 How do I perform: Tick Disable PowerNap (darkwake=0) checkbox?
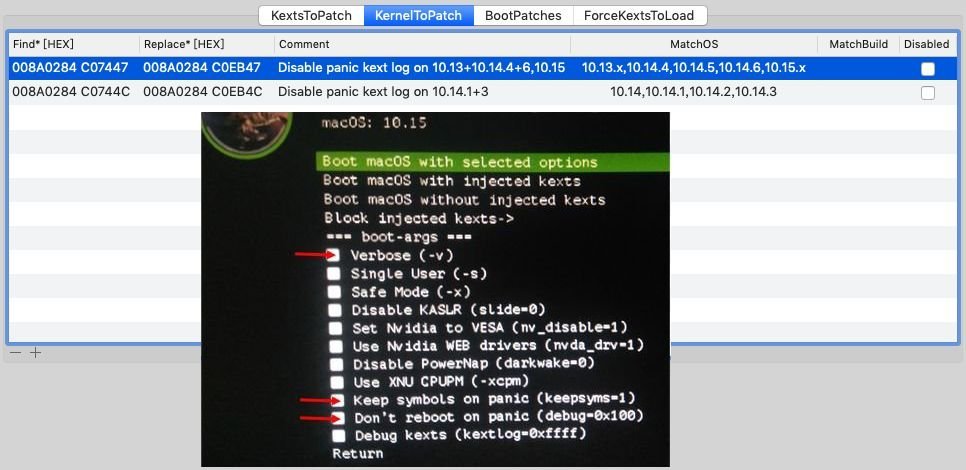pos(336,364)
